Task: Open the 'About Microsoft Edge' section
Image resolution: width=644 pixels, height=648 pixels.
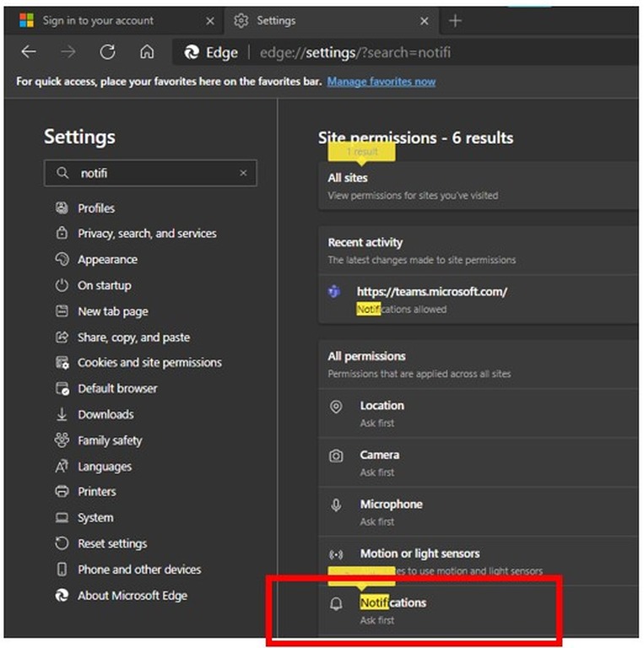Action: pos(133,596)
